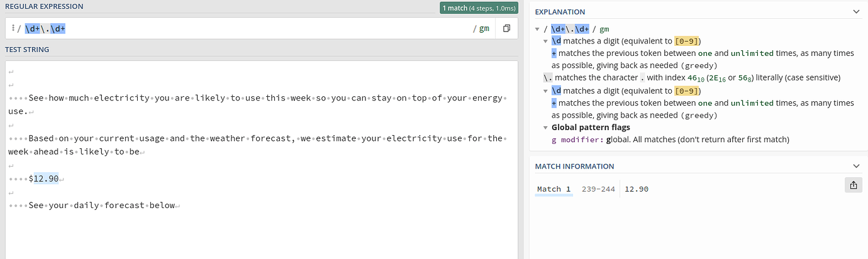This screenshot has width=868, height=259.
Task: Click the 239-244 match position range
Action: [598, 189]
